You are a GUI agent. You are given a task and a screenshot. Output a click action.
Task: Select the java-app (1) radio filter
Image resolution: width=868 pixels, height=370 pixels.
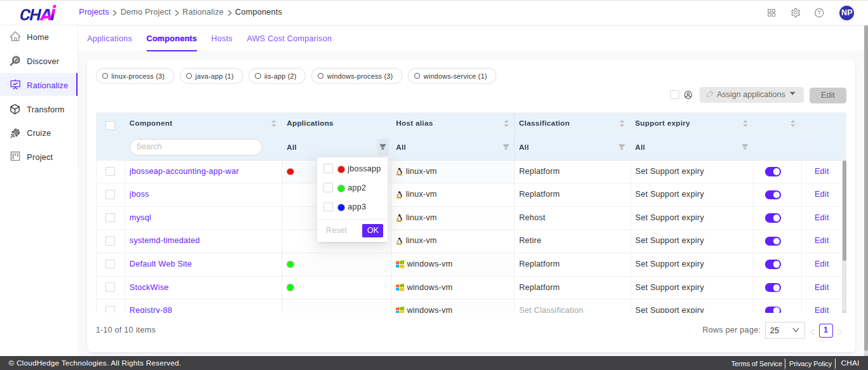pos(207,76)
